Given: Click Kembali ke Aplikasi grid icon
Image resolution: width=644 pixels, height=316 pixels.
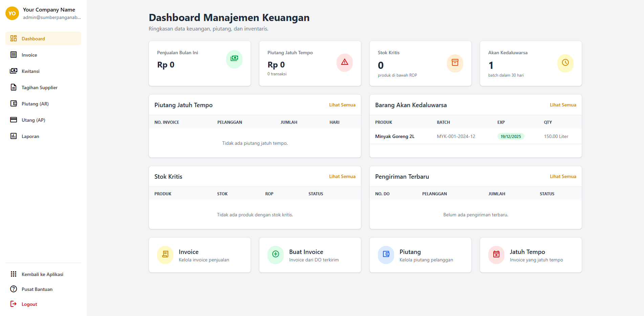Looking at the screenshot, I should [13, 274].
